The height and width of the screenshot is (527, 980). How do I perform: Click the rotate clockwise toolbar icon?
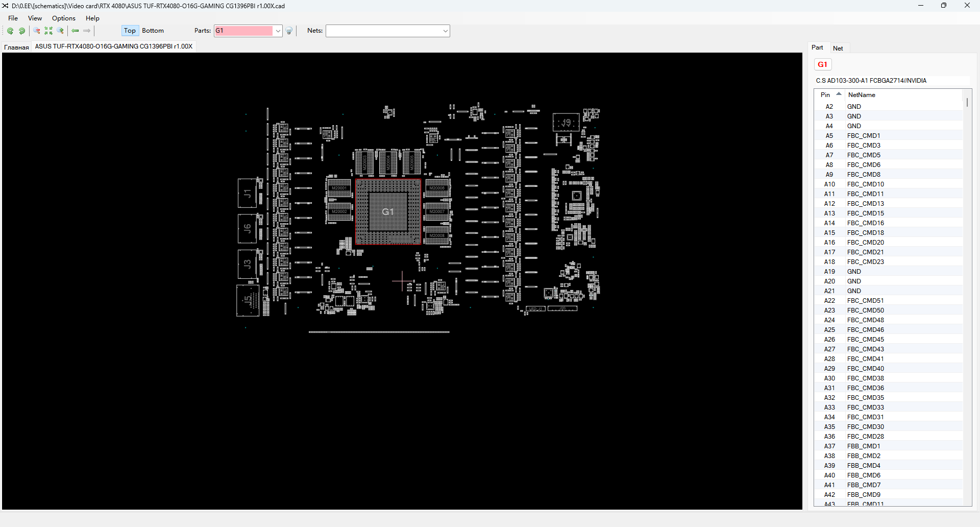point(22,31)
